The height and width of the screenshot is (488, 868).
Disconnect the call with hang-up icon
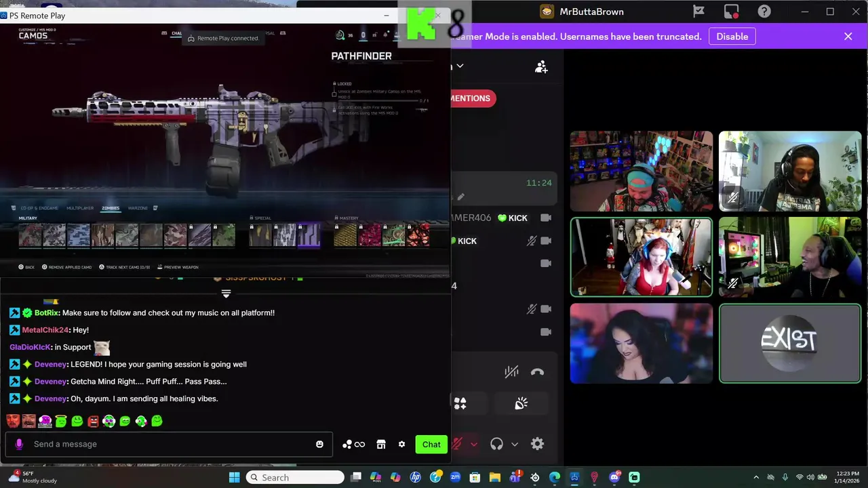(x=537, y=371)
